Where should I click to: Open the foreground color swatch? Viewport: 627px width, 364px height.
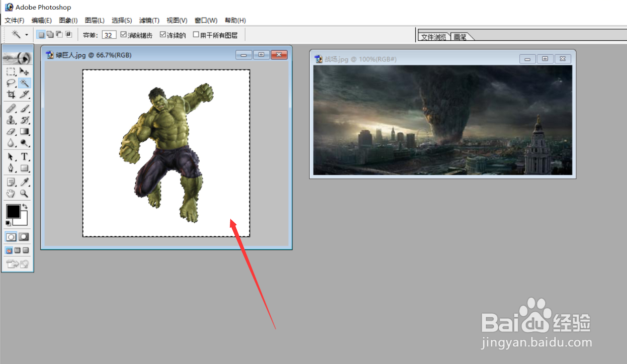pos(13,211)
